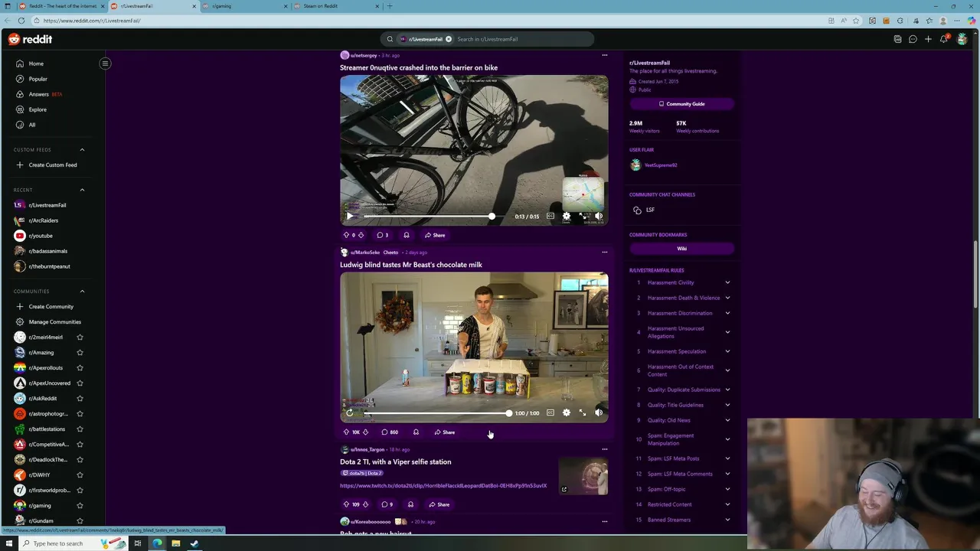This screenshot has height=551, width=980.
Task: Favorite r/gaming with star
Action: [80, 506]
